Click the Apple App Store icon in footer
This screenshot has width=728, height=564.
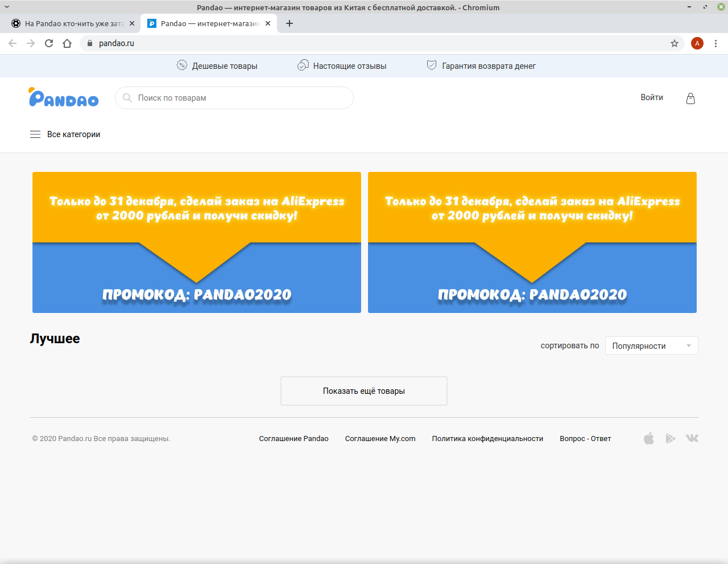pos(649,438)
